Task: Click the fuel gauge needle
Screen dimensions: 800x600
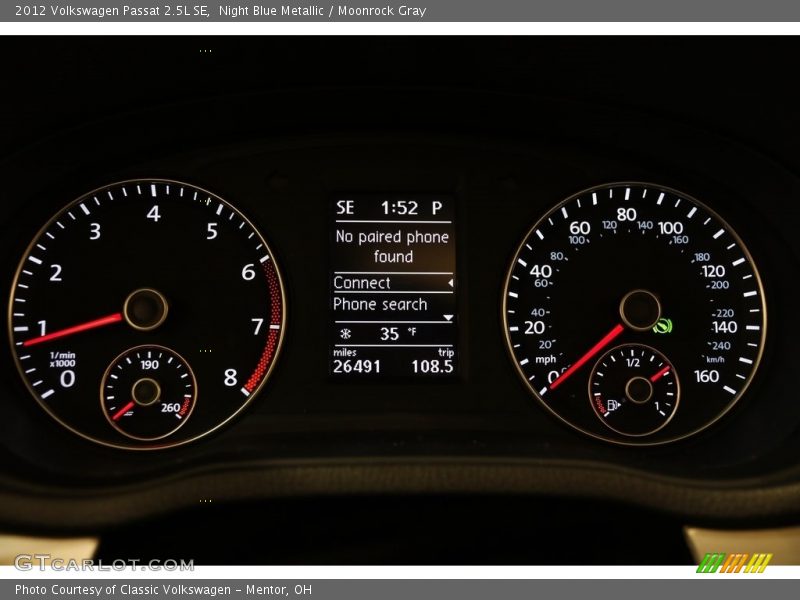Action: [660, 374]
